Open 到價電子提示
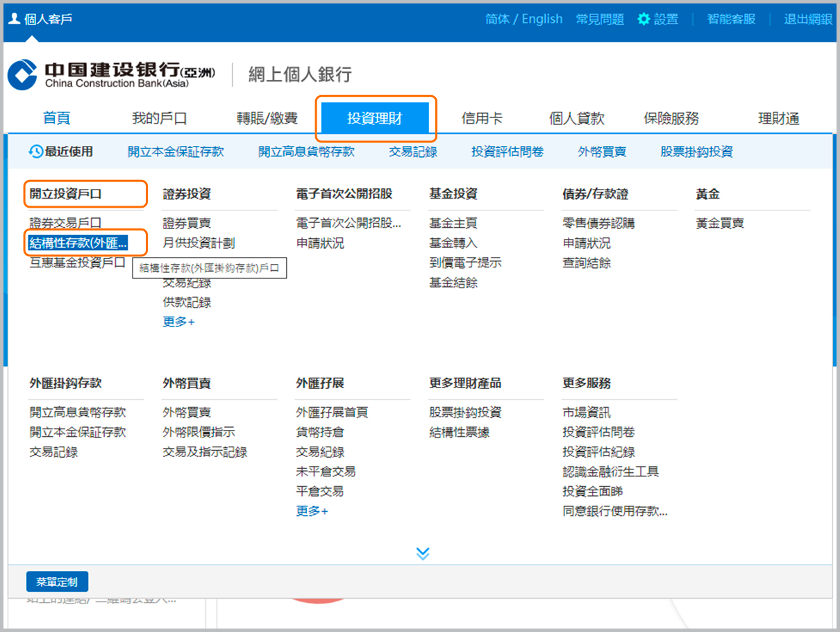Screen dimensions: 840x632 pyautogui.click(x=465, y=263)
